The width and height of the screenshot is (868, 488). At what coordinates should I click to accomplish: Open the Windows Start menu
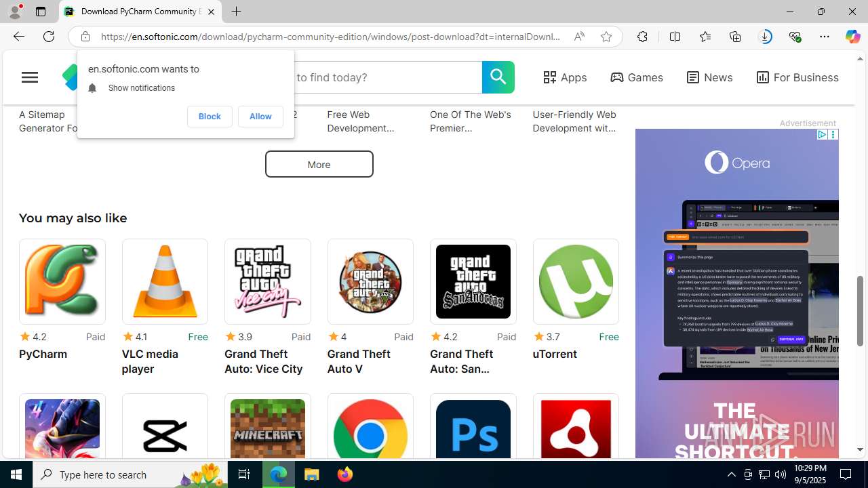[16, 474]
